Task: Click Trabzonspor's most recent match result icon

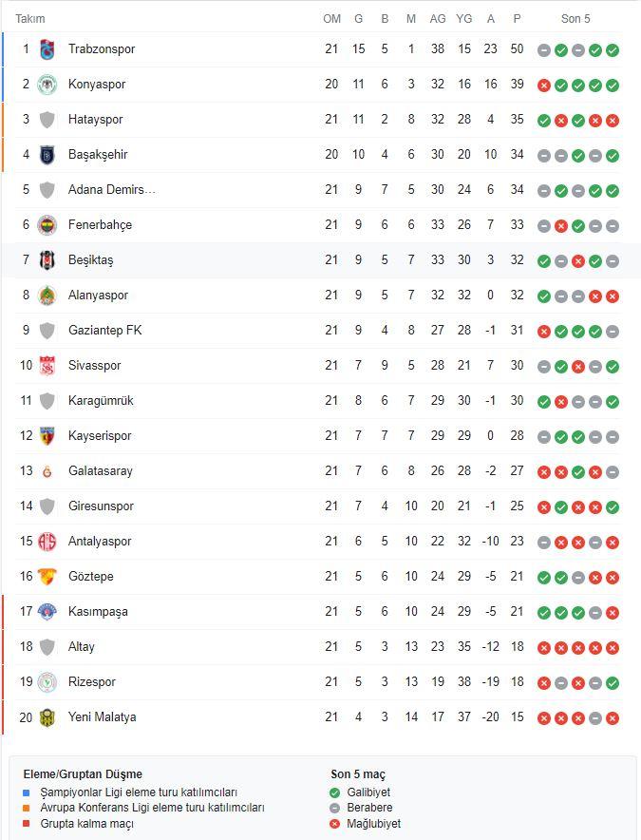Action: 613,50
